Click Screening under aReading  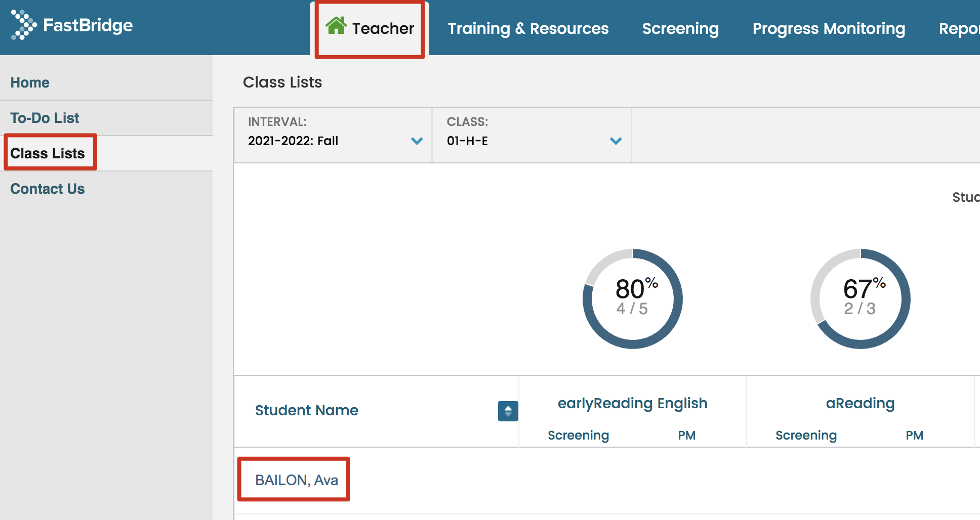806,435
